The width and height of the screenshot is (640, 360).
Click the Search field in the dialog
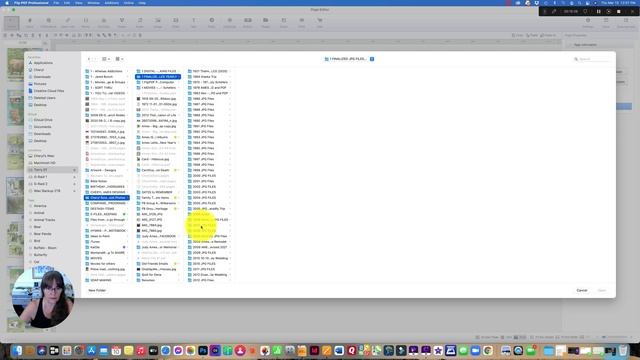click(x=592, y=59)
